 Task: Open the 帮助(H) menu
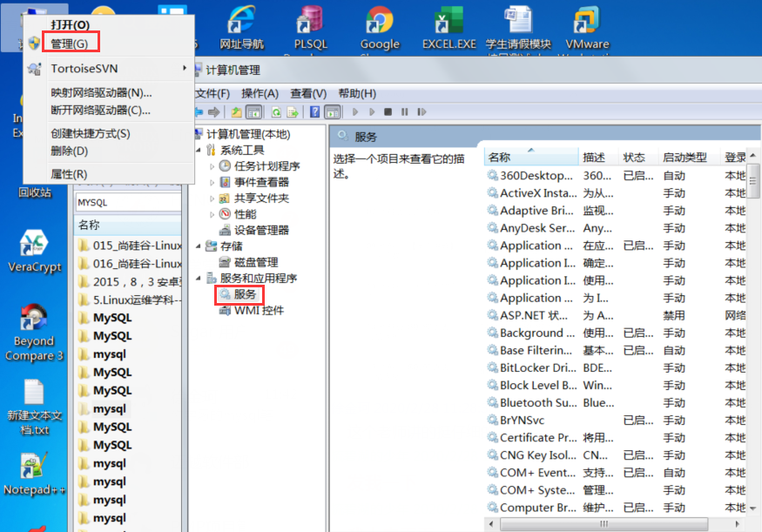357,93
